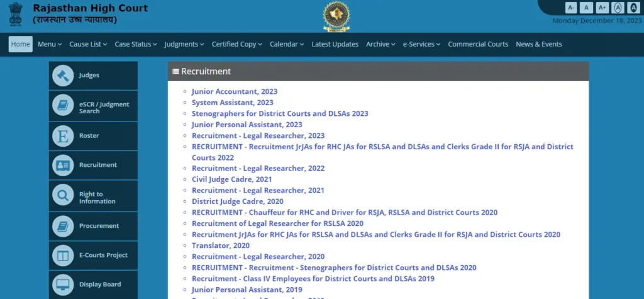Click the E-Courts Project icon
644x299 pixels.
63,256
